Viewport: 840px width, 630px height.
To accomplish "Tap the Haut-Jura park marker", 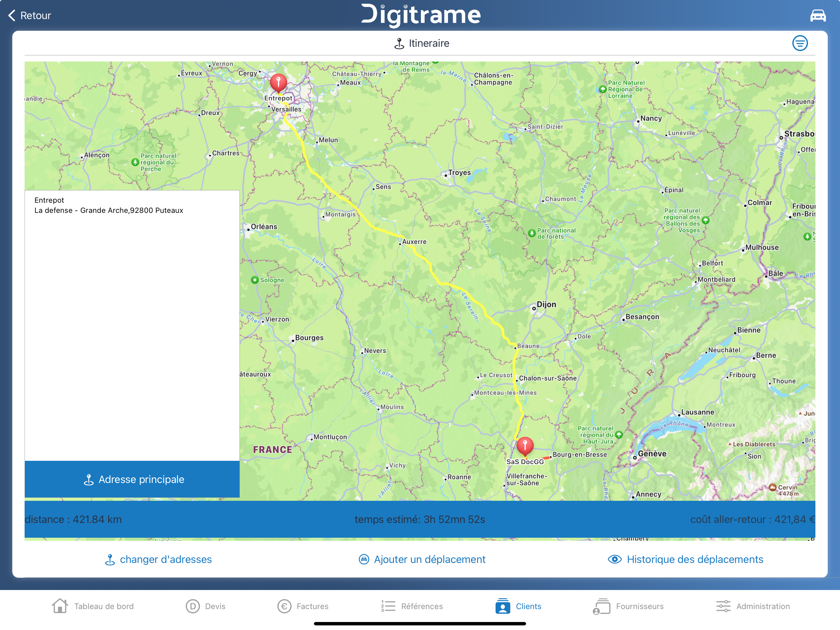I will pyautogui.click(x=619, y=435).
